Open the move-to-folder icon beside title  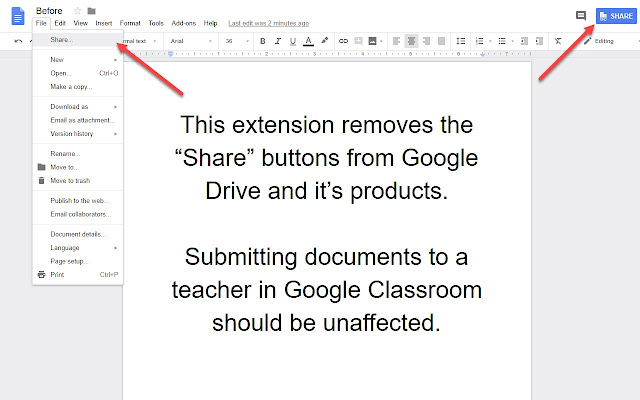[x=91, y=11]
